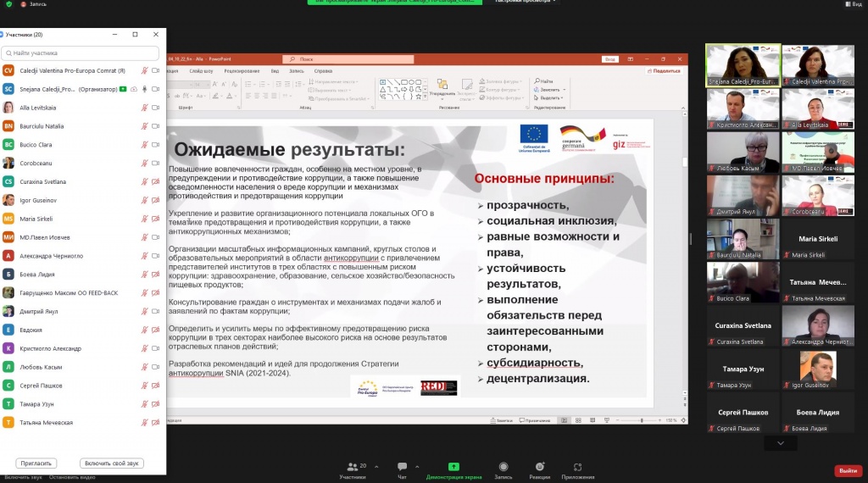Image resolution: width=868 pixels, height=483 pixels.
Task: Click the Пригласить button
Action: 36,464
